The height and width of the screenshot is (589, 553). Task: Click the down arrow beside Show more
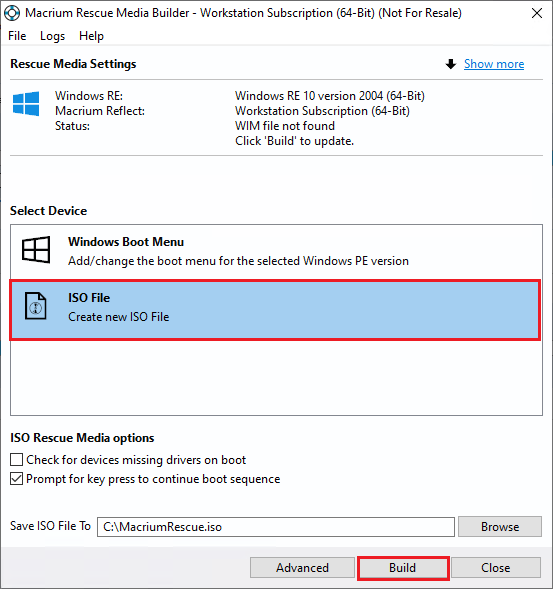click(450, 64)
